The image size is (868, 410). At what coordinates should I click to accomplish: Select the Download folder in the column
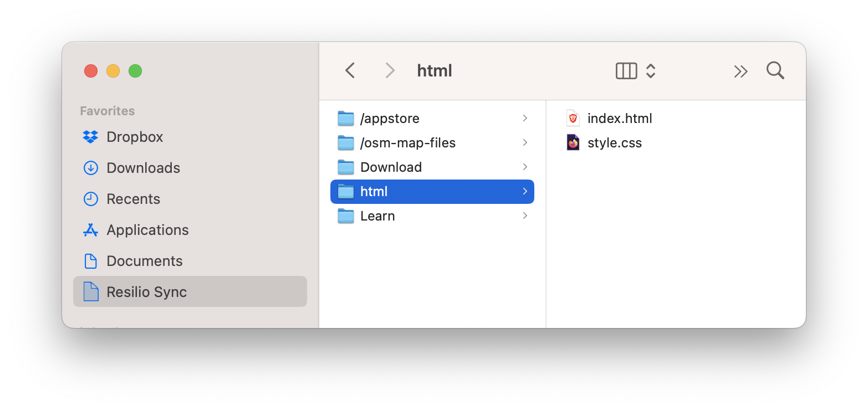pyautogui.click(x=391, y=167)
